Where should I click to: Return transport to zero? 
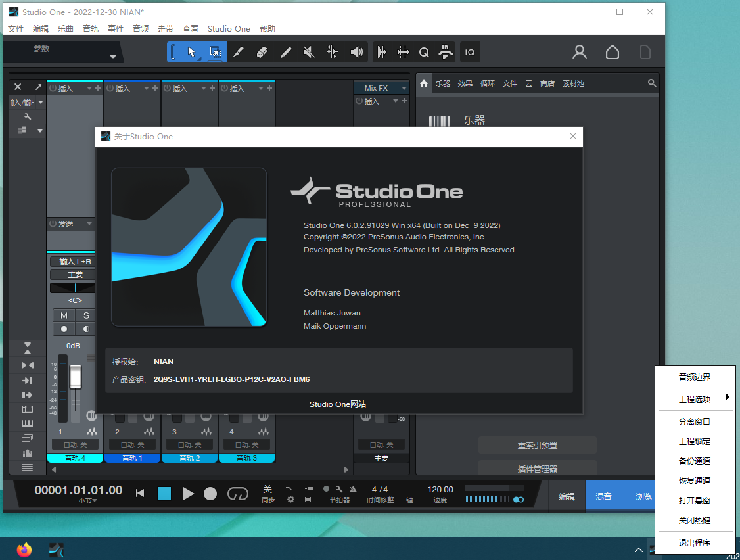click(140, 494)
